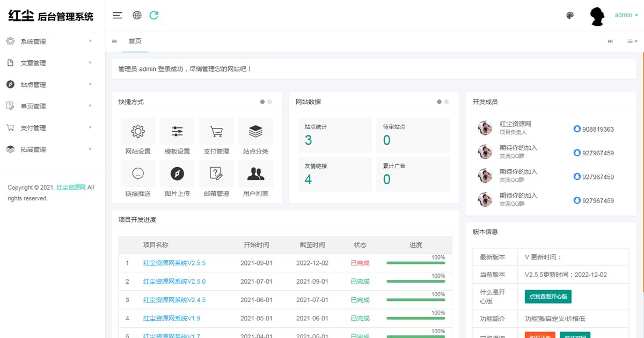Image resolution: width=644 pixels, height=338 pixels.
Task: Select the 首页 tab
Action: coord(135,41)
